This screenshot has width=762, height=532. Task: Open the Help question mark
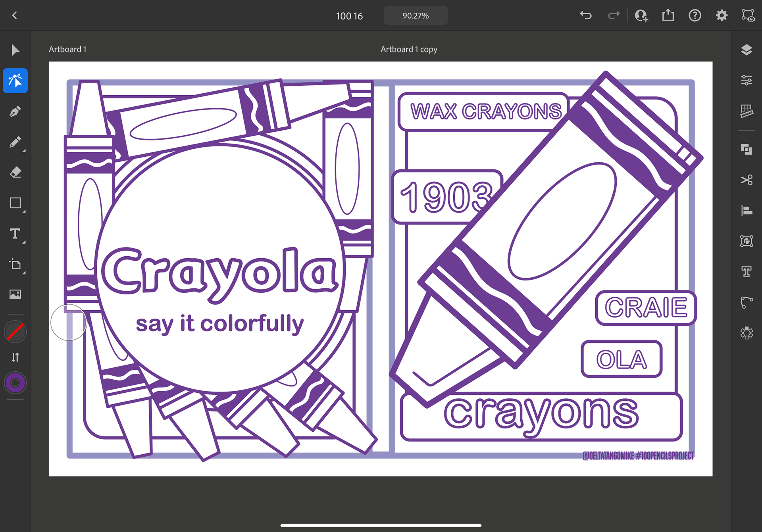tap(695, 15)
